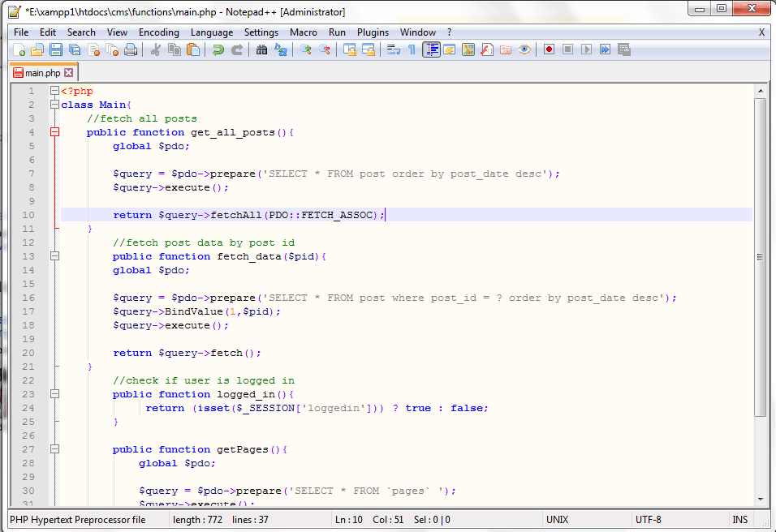Zoom out using magnifier minus icon
The width and height of the screenshot is (776, 532).
pyautogui.click(x=324, y=49)
